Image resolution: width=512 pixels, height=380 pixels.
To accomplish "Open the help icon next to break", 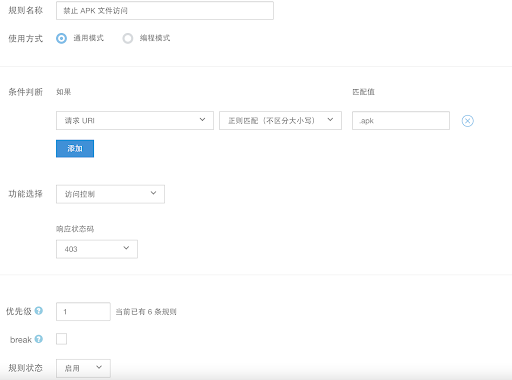I will (x=39, y=339).
